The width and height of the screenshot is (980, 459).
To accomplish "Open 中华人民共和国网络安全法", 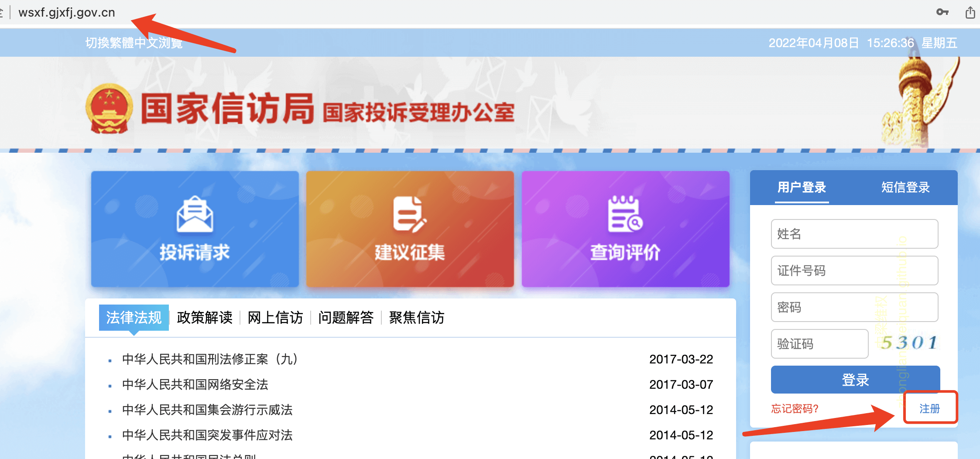I will [x=195, y=384].
